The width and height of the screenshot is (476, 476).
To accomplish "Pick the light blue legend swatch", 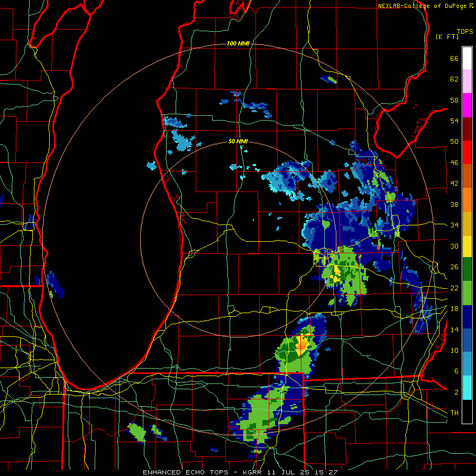I will [467, 364].
